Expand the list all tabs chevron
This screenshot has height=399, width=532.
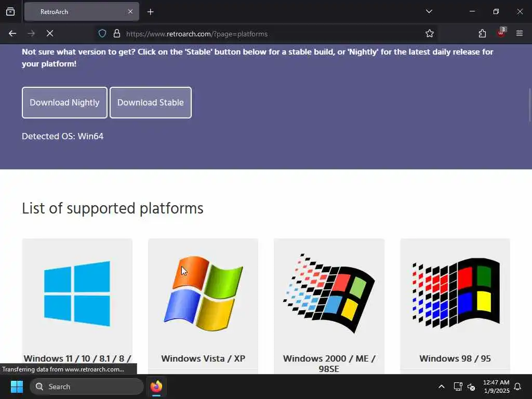[429, 11]
